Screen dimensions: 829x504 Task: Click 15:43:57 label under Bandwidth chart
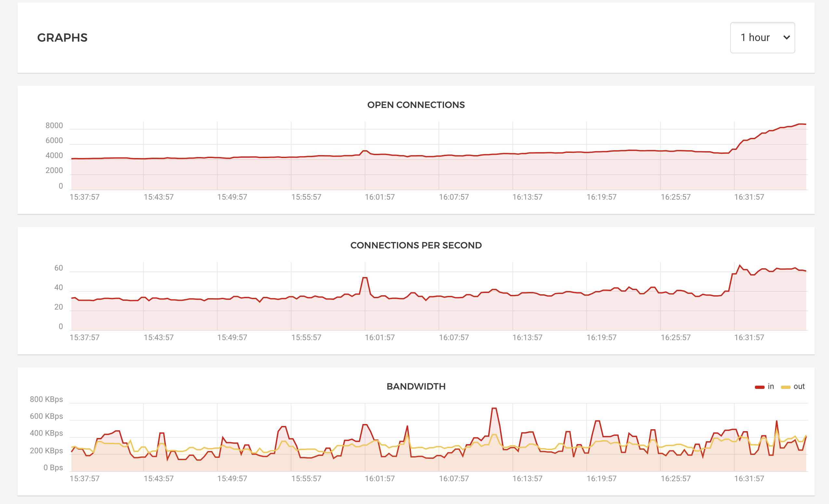(158, 478)
